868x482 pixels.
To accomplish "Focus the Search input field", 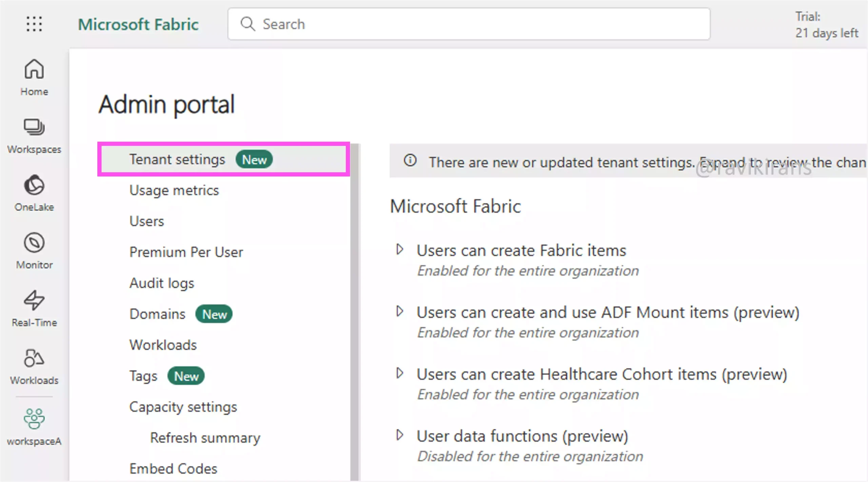I will [469, 24].
